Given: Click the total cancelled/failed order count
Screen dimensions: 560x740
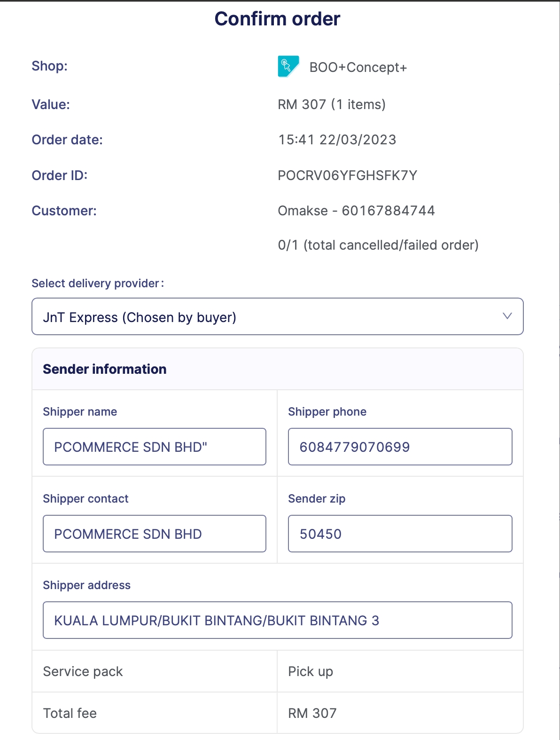Looking at the screenshot, I should 378,245.
